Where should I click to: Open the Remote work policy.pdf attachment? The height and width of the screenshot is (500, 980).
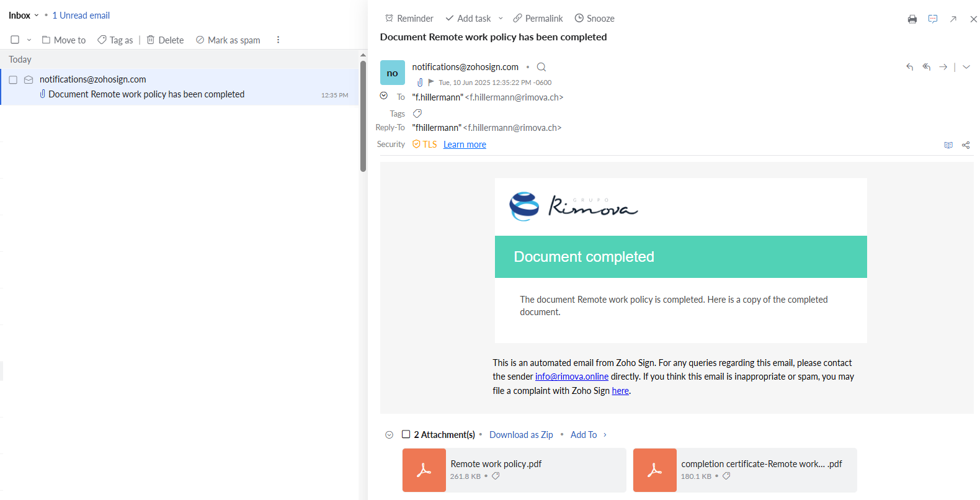pos(496,464)
